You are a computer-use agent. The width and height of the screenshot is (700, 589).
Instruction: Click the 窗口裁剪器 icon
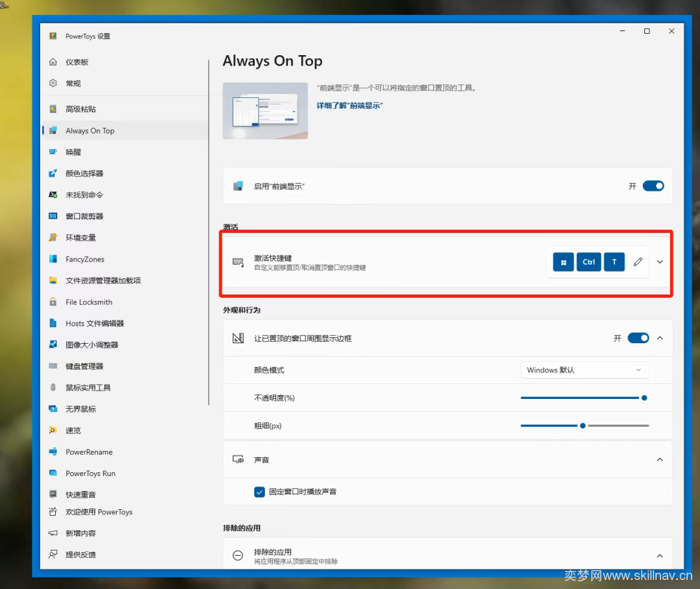coord(53,216)
